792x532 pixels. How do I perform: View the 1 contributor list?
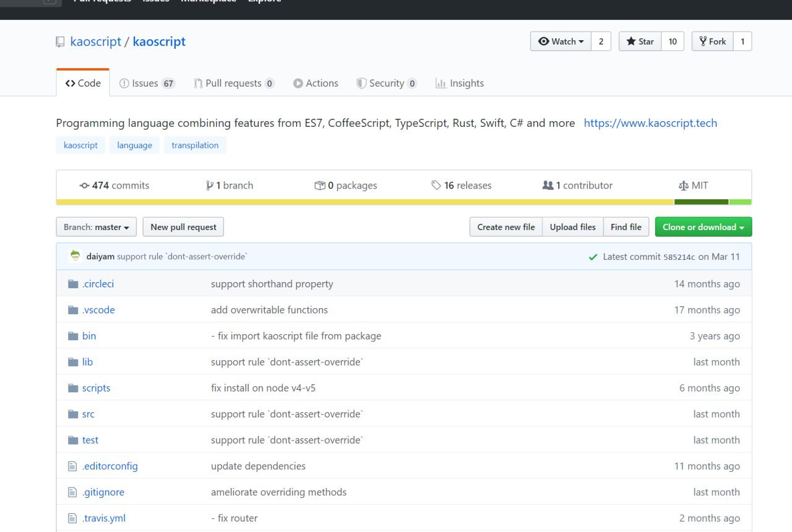577,186
